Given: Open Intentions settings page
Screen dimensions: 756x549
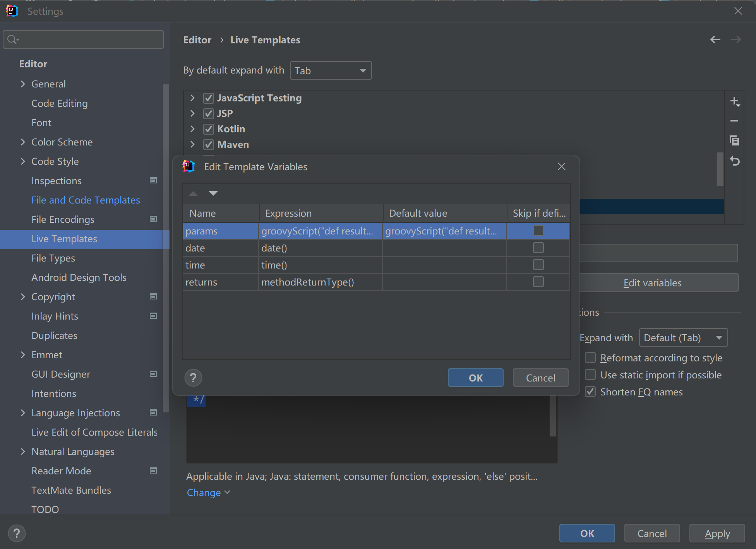Looking at the screenshot, I should (x=54, y=393).
